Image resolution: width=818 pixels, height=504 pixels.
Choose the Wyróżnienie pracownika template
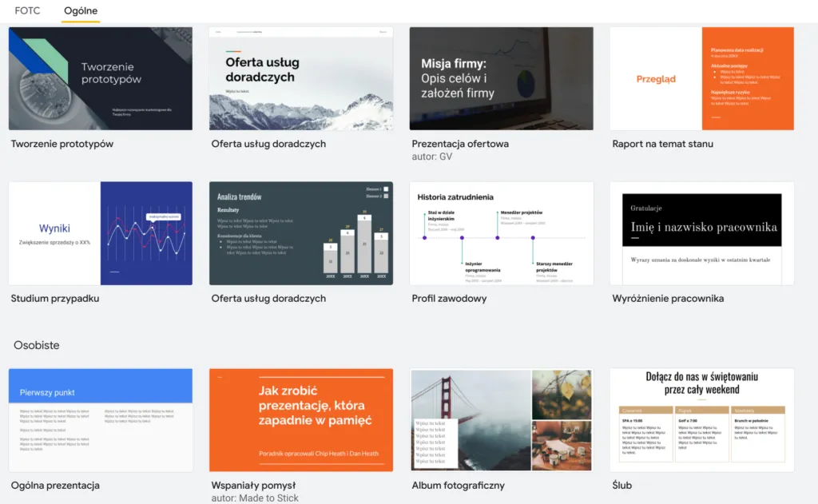701,232
